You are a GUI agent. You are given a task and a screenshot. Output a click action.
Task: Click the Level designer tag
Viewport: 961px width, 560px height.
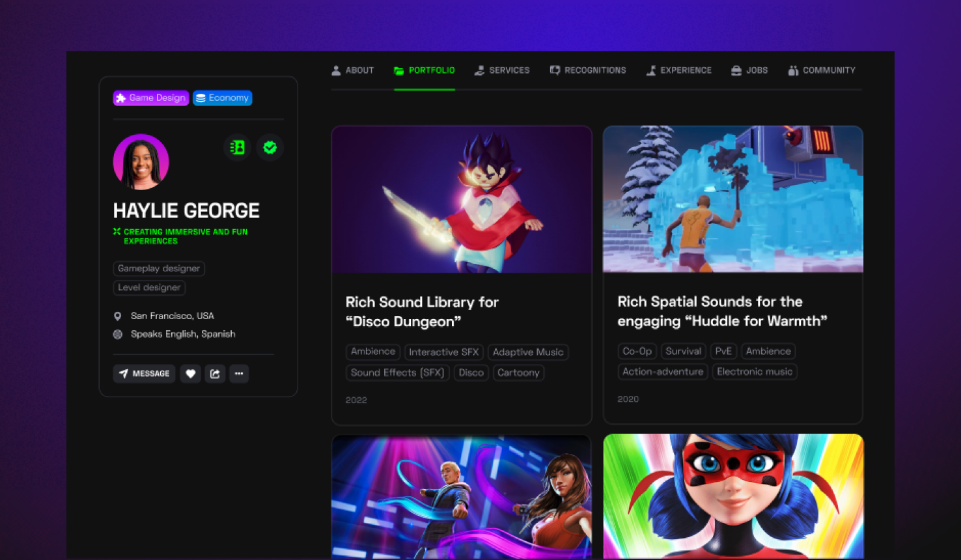tap(149, 287)
